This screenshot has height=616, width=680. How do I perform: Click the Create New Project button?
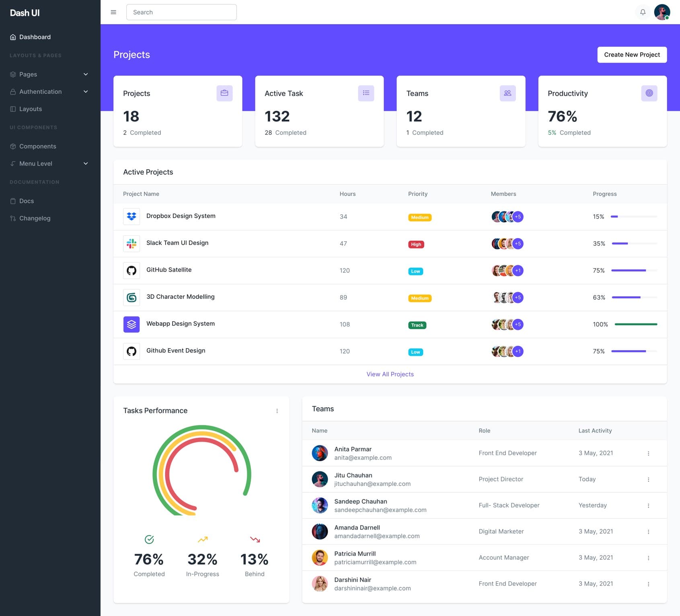click(632, 55)
